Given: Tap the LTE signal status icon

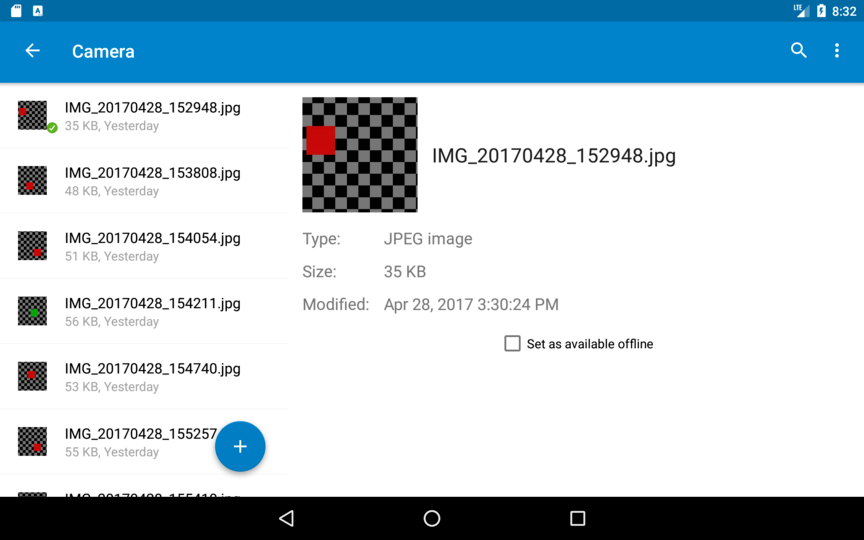Looking at the screenshot, I should pyautogui.click(x=801, y=10).
